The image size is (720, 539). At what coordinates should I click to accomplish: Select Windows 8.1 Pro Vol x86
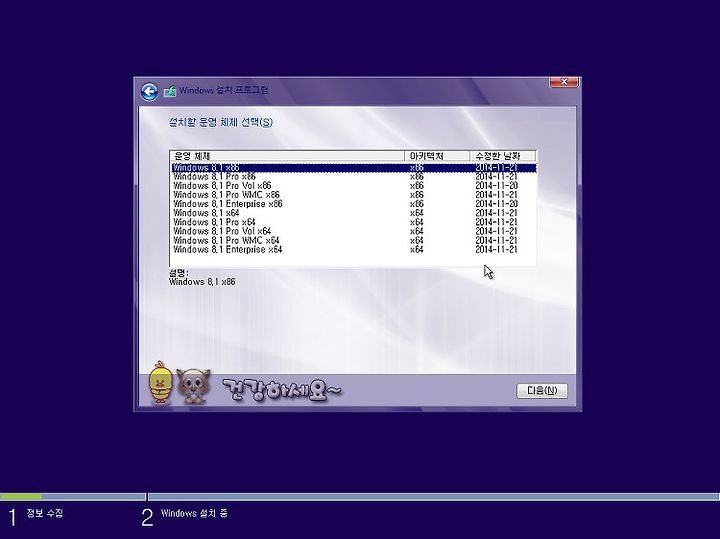354,186
